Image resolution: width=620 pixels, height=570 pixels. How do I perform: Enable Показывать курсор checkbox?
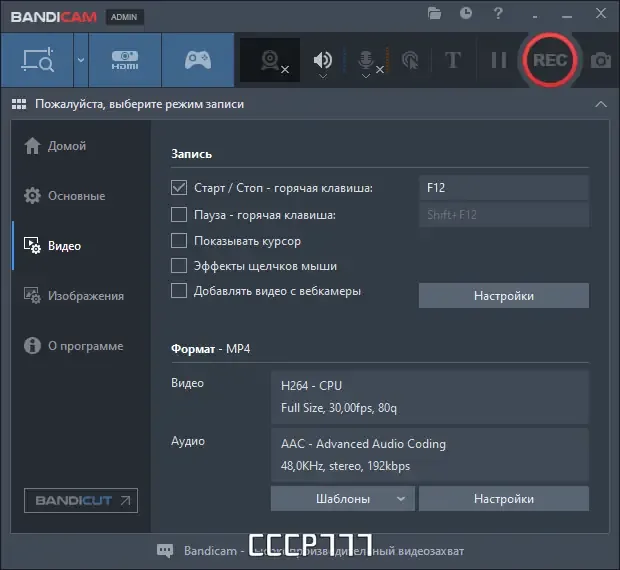[179, 240]
